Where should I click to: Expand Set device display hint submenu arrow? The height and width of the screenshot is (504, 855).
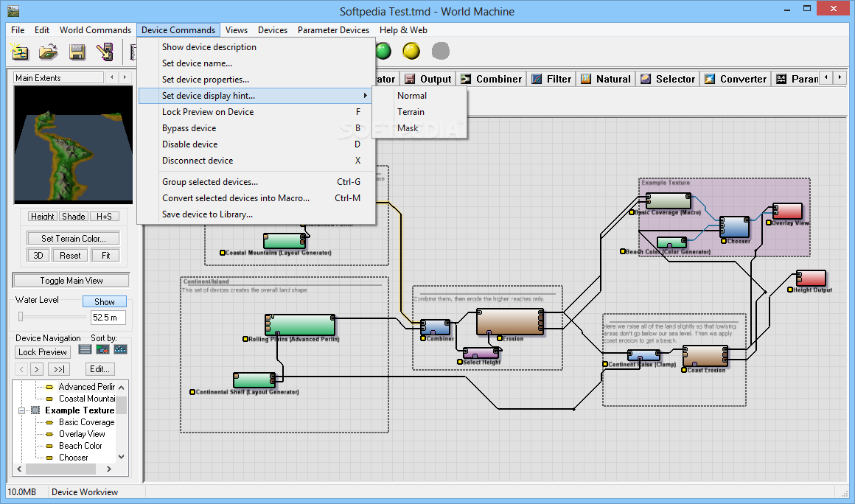click(366, 95)
